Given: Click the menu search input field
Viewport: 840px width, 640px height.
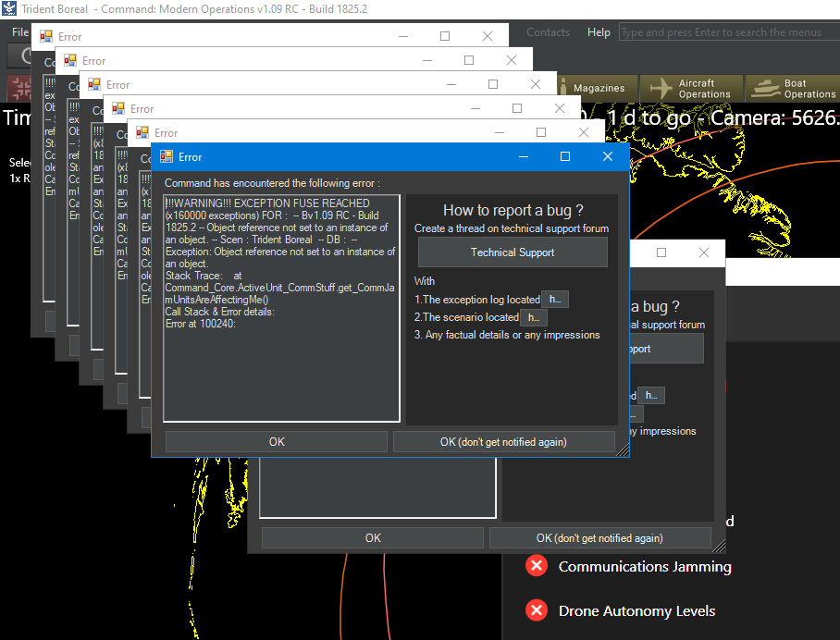Looking at the screenshot, I should [x=729, y=32].
